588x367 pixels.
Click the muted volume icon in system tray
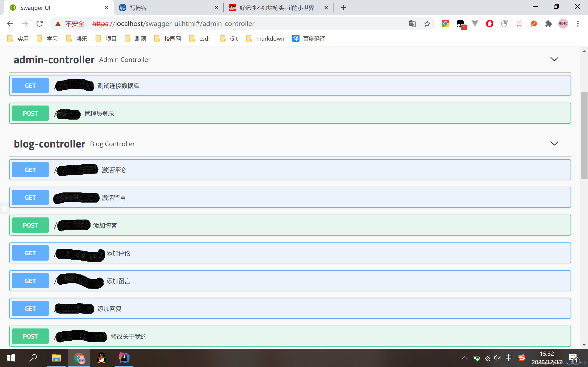pyautogui.click(x=497, y=358)
